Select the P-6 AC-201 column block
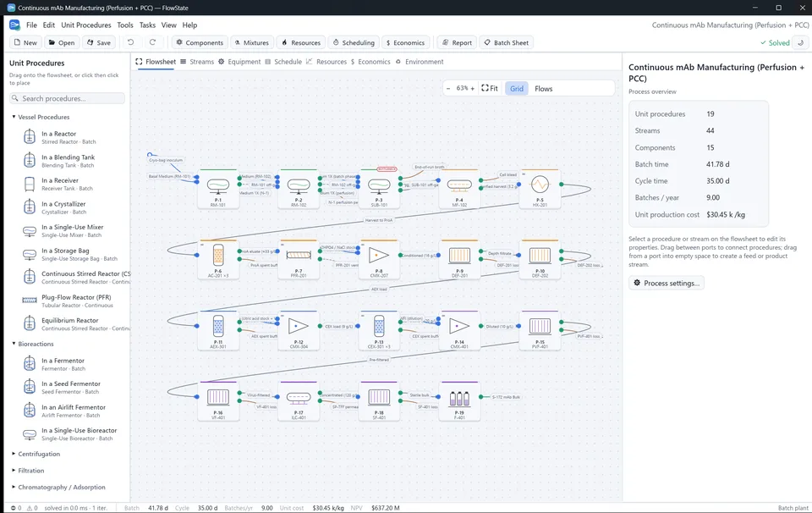Image resolution: width=812 pixels, height=513 pixels. pos(218,259)
